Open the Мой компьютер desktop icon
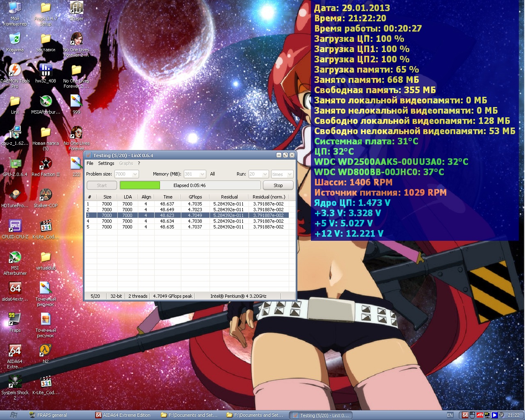This screenshot has width=525, height=420. 15,14
